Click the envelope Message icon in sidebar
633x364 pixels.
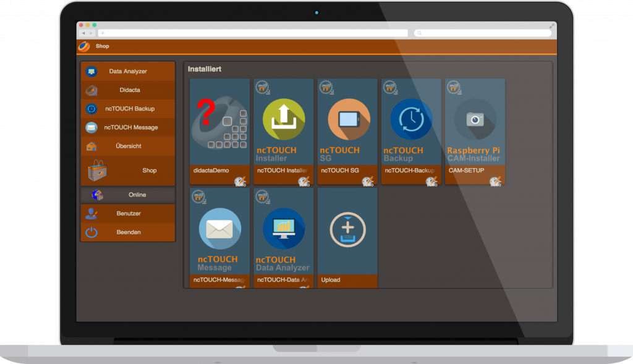91,127
